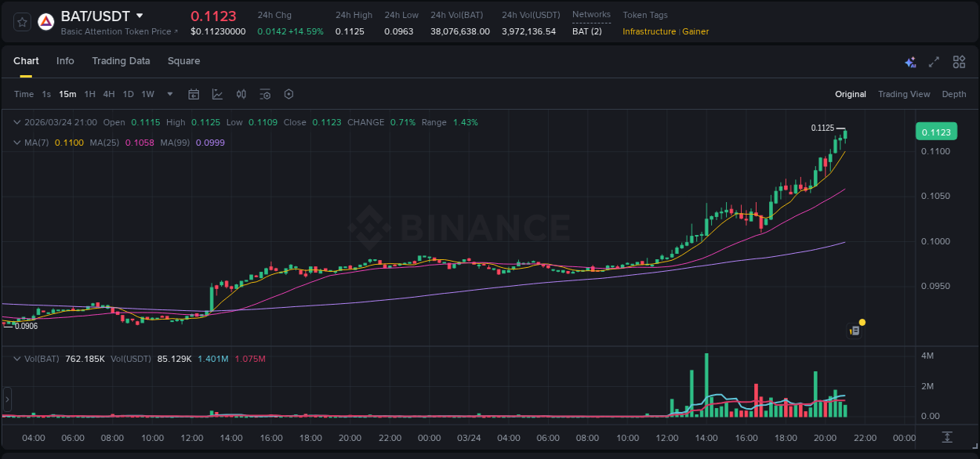Viewport: 980px width, 459px height.
Task: Select the 1H interval
Action: (x=89, y=94)
